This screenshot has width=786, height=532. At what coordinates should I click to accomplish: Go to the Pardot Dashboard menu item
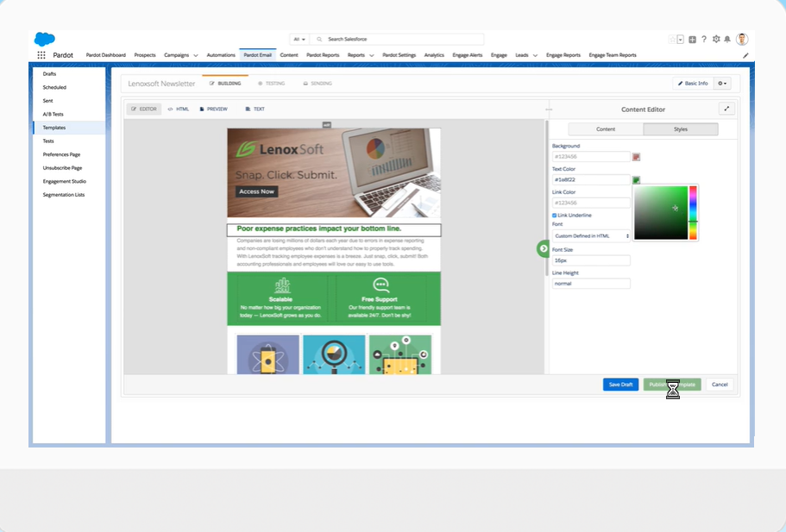[x=105, y=54]
